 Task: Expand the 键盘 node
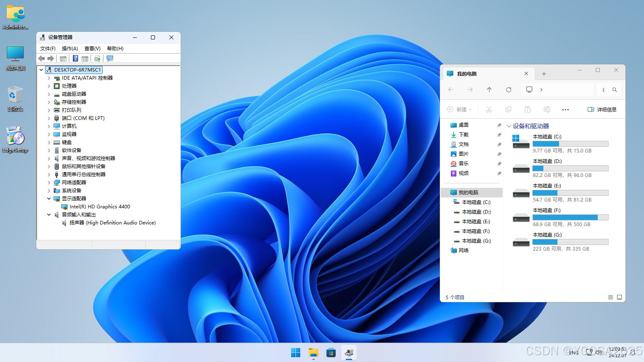49,142
